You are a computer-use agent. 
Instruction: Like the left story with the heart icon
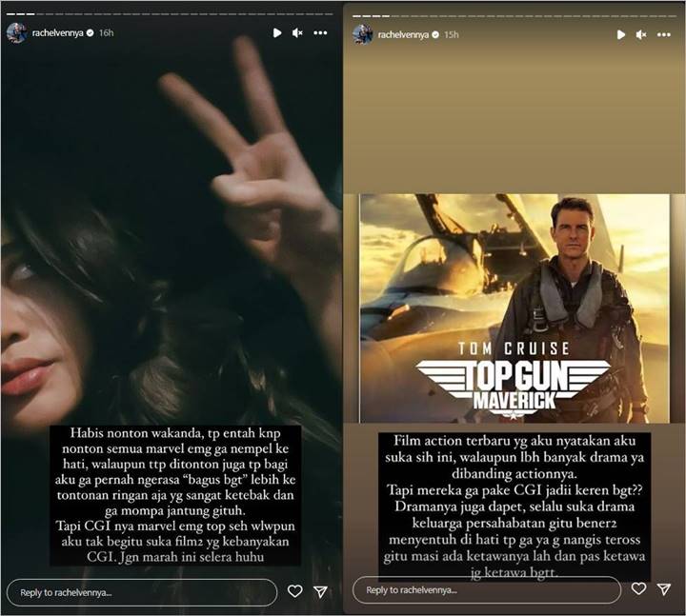click(x=294, y=591)
